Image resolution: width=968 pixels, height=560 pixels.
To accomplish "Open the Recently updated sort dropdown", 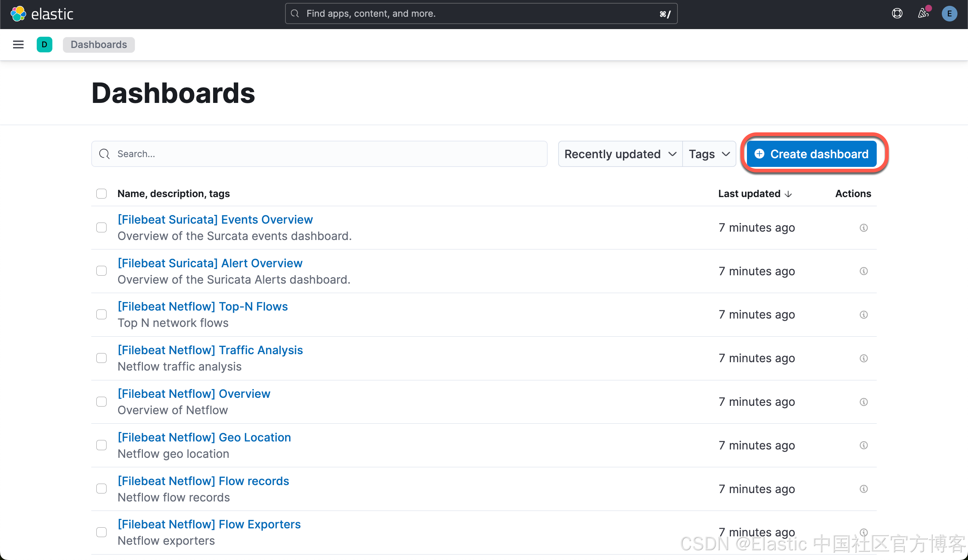I will click(620, 154).
